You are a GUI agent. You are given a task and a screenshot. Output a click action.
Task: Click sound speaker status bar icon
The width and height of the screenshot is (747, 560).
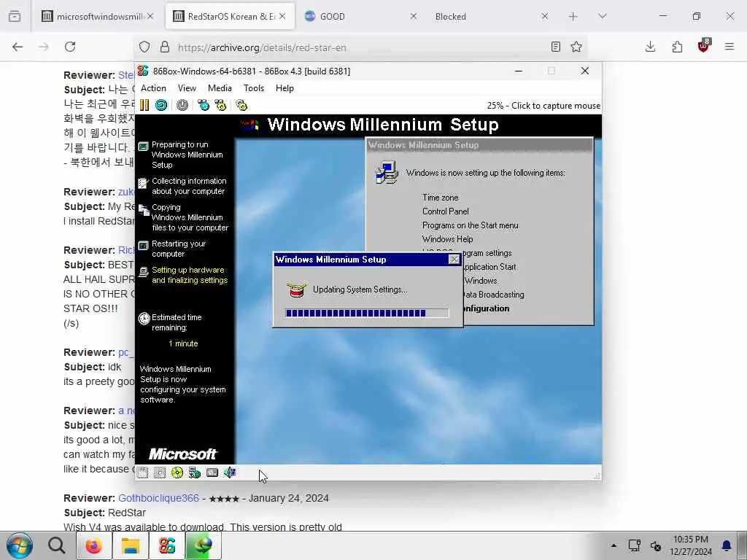(x=230, y=472)
